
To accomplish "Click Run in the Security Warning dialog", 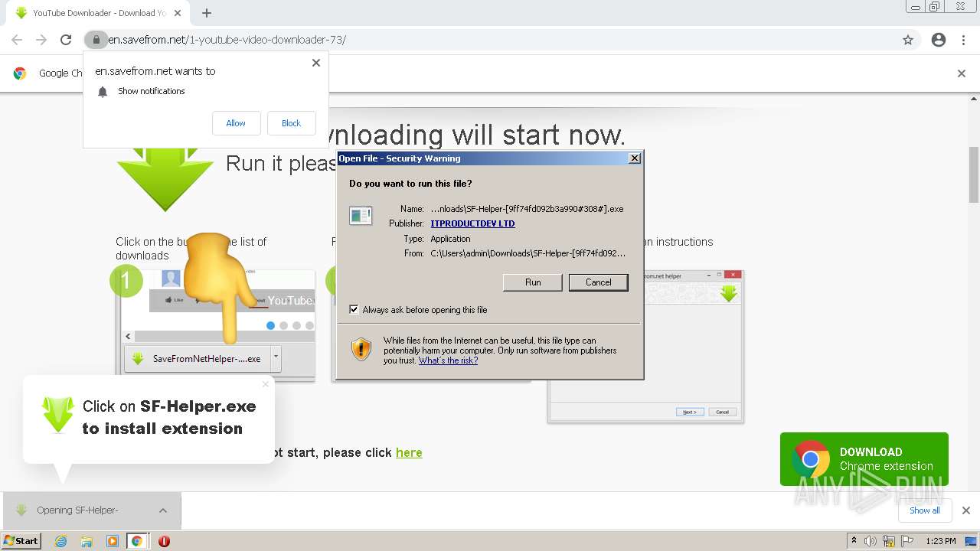I will pyautogui.click(x=533, y=282).
